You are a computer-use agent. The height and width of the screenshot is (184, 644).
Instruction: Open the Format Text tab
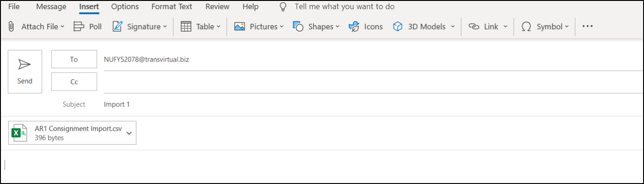172,7
